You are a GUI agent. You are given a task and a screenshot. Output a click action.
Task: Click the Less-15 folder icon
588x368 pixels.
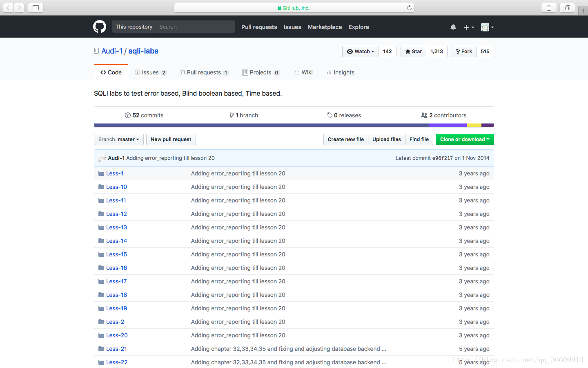pyautogui.click(x=101, y=254)
